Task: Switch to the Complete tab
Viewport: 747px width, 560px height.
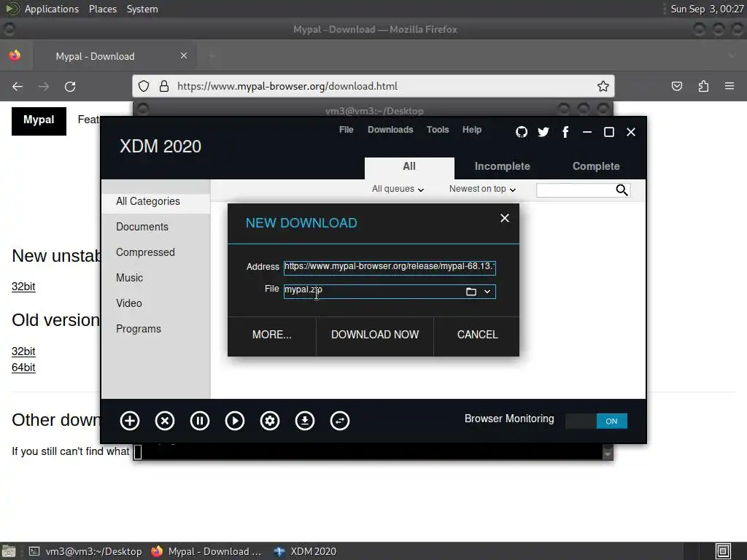Action: [596, 166]
